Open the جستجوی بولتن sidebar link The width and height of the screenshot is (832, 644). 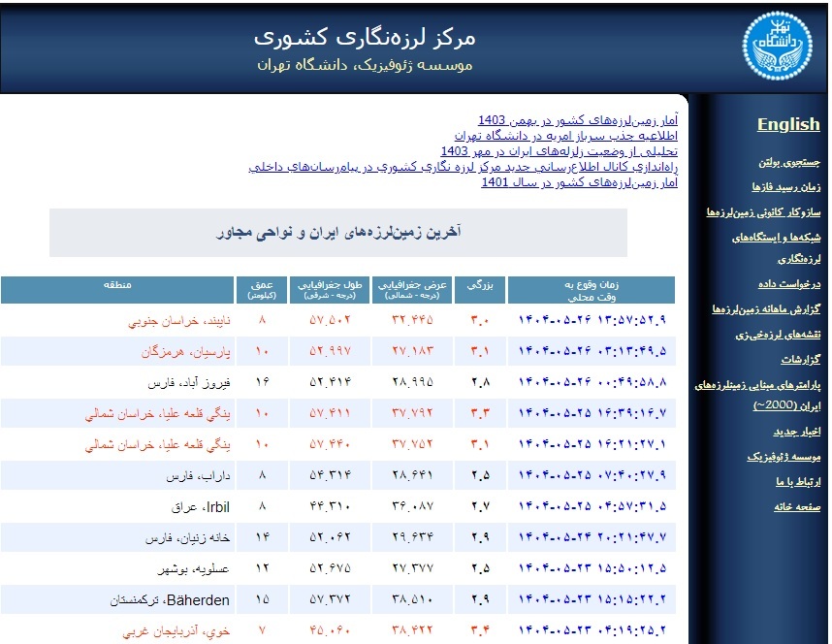pos(789,162)
